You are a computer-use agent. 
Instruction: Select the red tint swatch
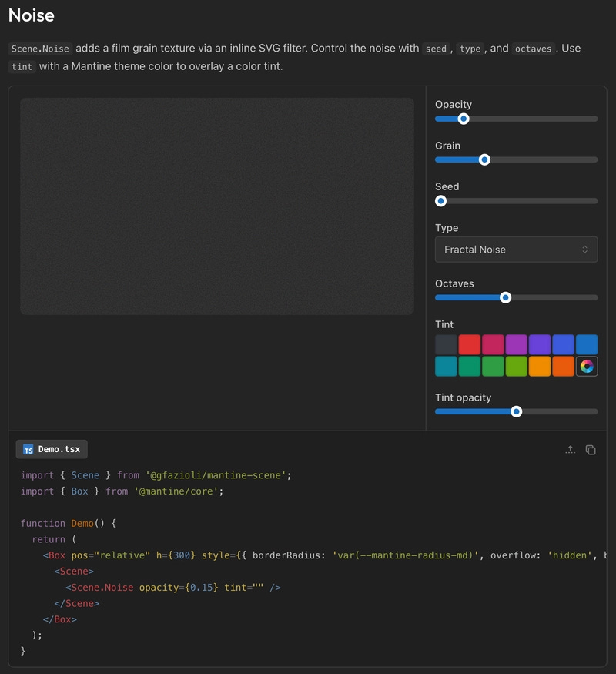[x=470, y=344]
